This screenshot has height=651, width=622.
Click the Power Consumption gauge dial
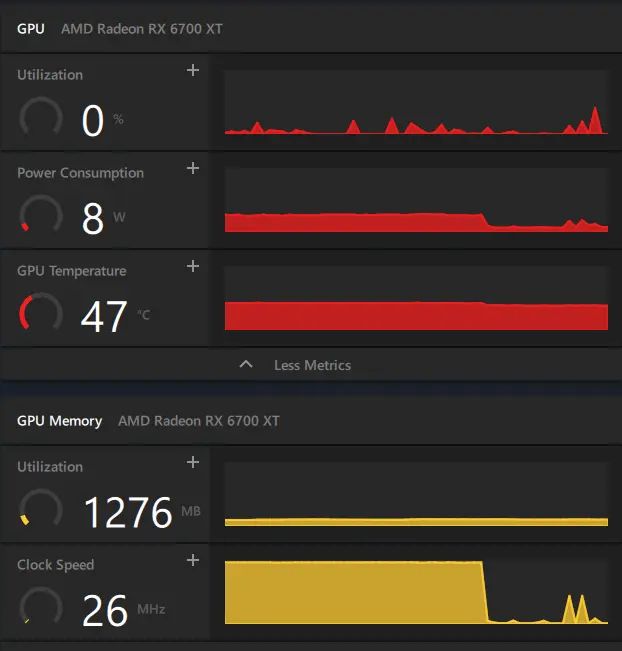41,215
